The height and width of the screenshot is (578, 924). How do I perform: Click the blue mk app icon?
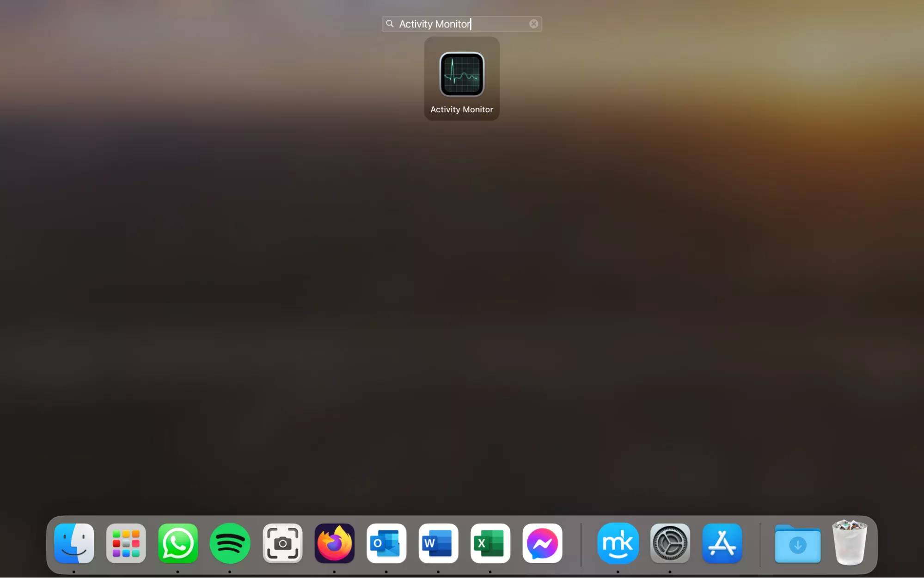[x=618, y=543]
